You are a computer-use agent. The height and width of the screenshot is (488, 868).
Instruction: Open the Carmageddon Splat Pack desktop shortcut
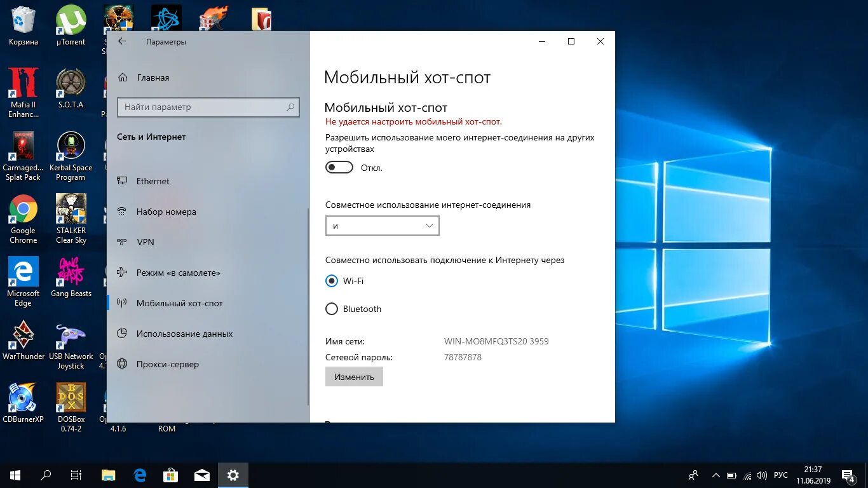coord(24,156)
